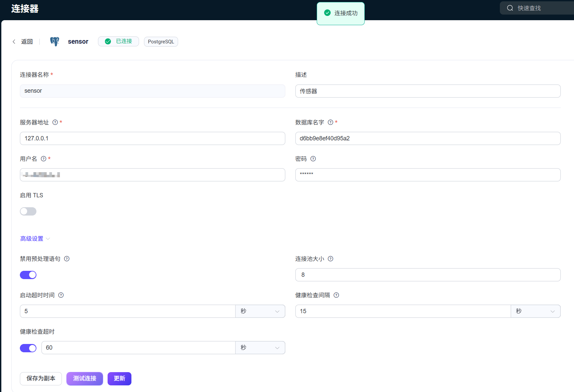
Task: Focus the password field
Action: (x=428, y=175)
